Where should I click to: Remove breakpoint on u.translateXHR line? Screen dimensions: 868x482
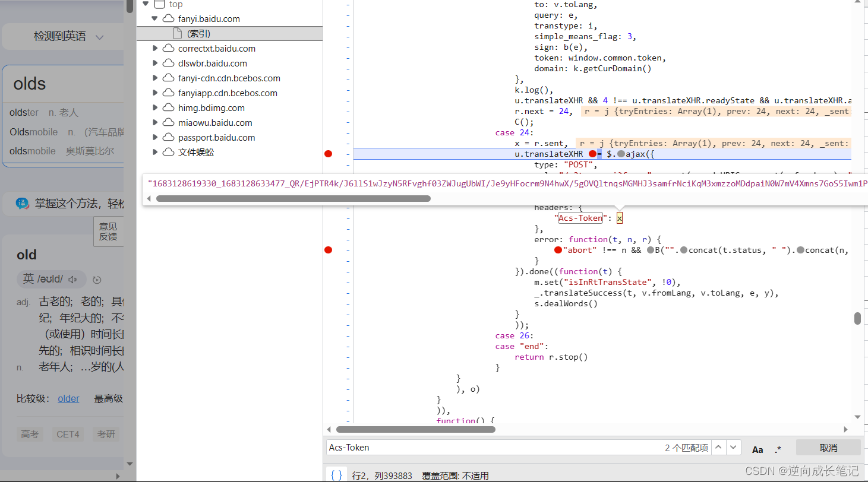(328, 154)
